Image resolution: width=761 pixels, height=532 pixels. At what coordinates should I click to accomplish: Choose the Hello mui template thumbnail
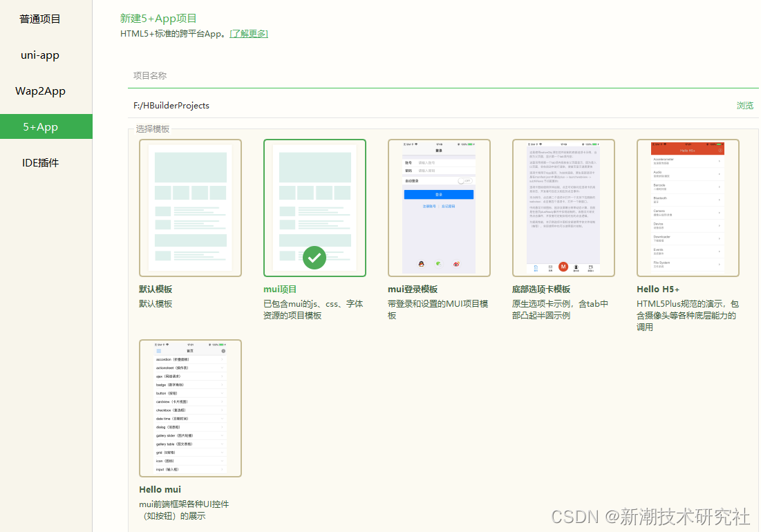click(190, 408)
